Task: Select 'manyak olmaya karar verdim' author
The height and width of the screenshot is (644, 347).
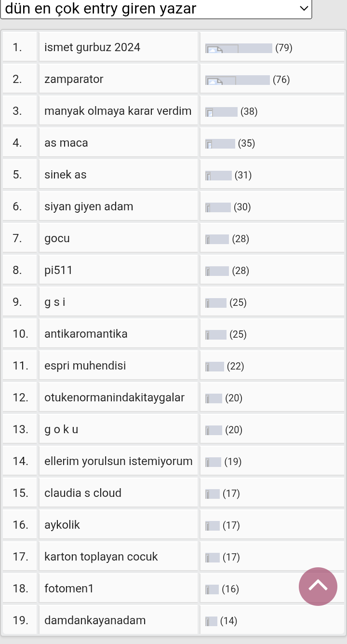Action: [x=118, y=111]
